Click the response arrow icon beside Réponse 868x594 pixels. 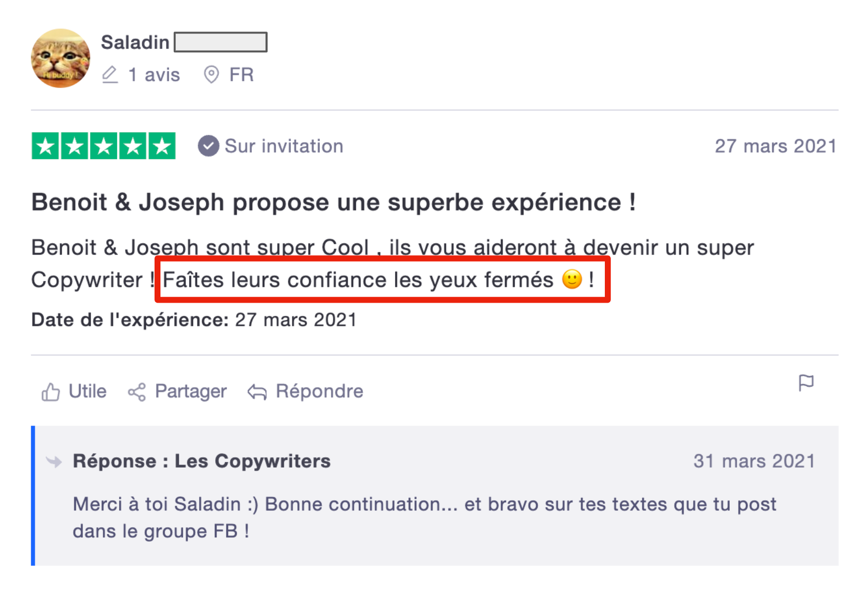click(x=54, y=462)
